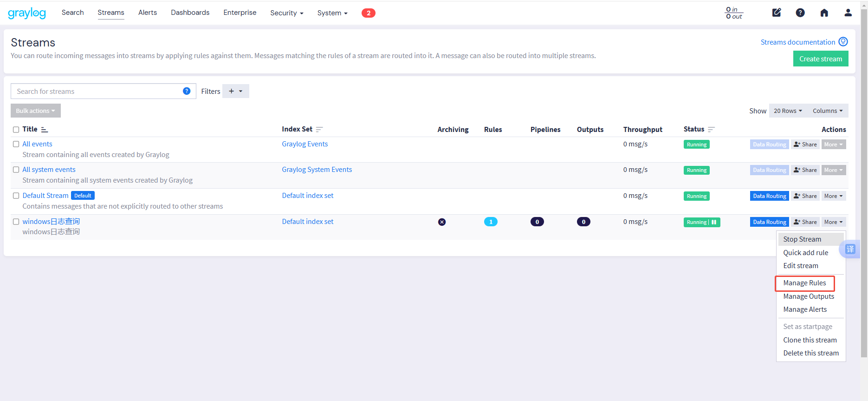Choose Edit stream option
The width and height of the screenshot is (868, 401).
click(x=811, y=266)
